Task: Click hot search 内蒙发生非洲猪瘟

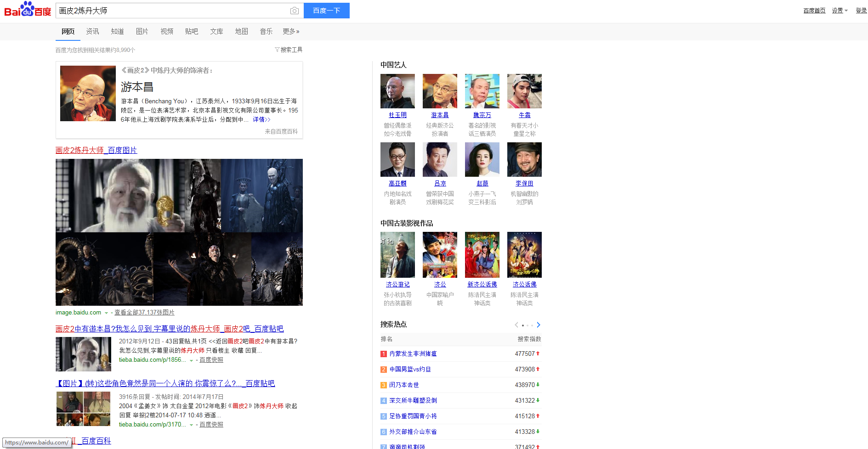Action: click(x=413, y=354)
